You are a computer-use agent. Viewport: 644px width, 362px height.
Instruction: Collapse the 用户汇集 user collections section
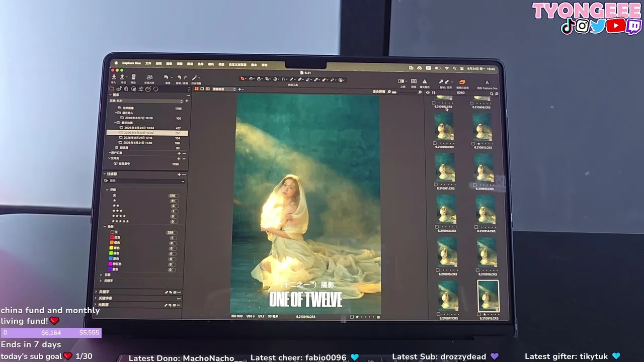click(x=110, y=153)
